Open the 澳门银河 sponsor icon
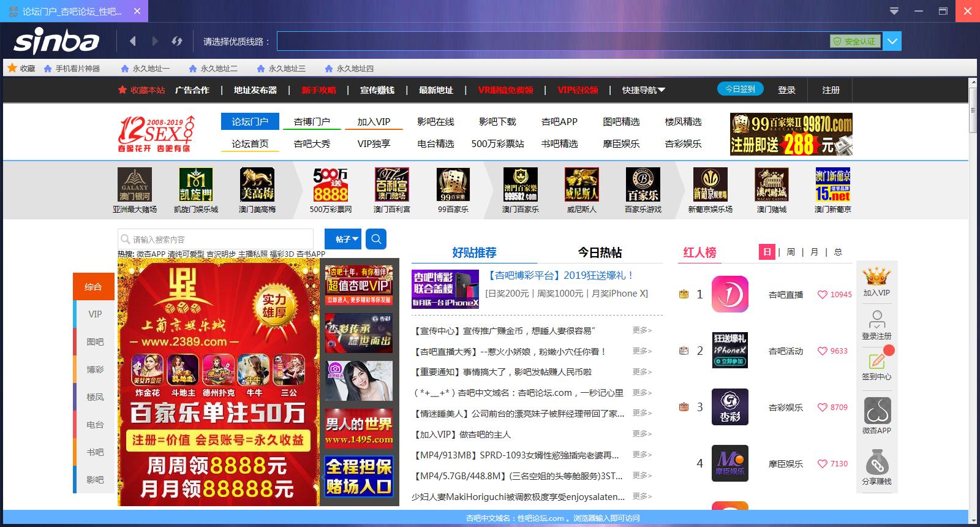The height and width of the screenshot is (527, 980). 135,184
